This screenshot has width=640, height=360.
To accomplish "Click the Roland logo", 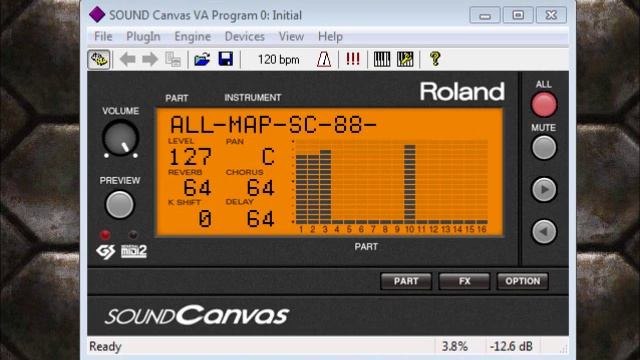I will point(462,91).
